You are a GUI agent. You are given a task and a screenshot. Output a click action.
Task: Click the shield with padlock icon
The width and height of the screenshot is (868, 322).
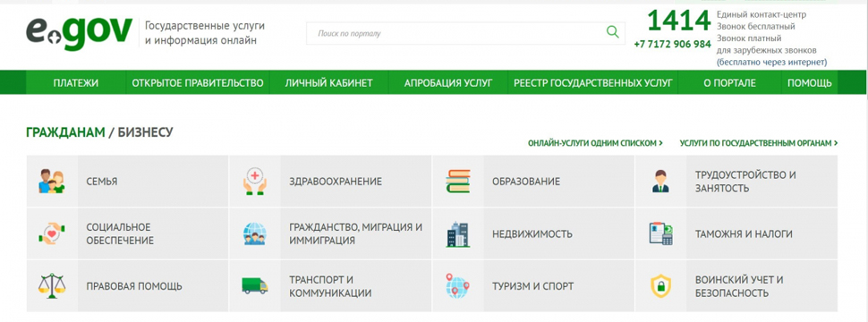660,286
